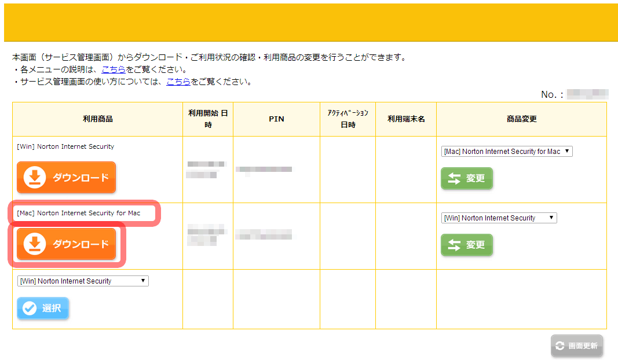The width and height of the screenshot is (618, 364).
Task: Click the No. label above the table
Action: (x=552, y=94)
